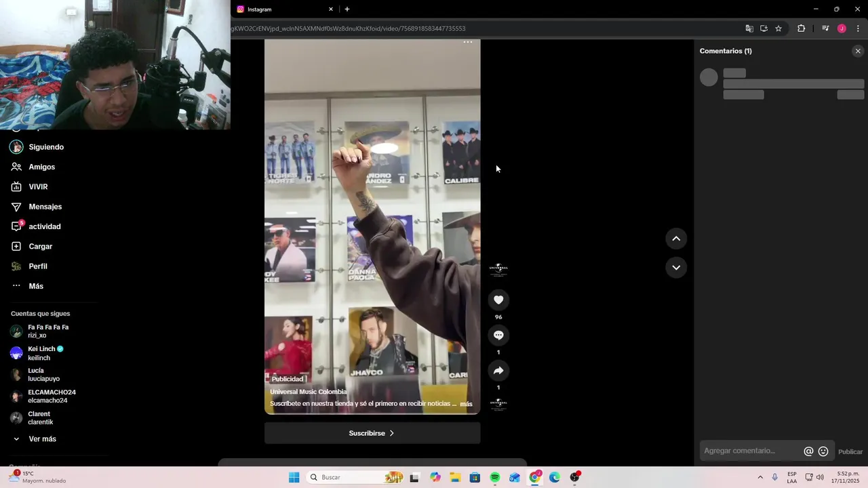This screenshot has height=488, width=868.
Task: Close the Instagram browser tab
Action: tap(331, 9)
